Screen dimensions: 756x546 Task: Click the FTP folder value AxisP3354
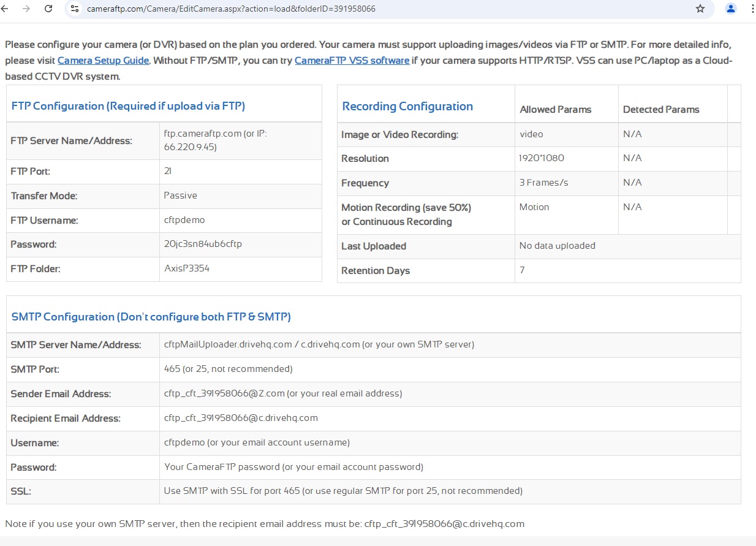tap(187, 268)
